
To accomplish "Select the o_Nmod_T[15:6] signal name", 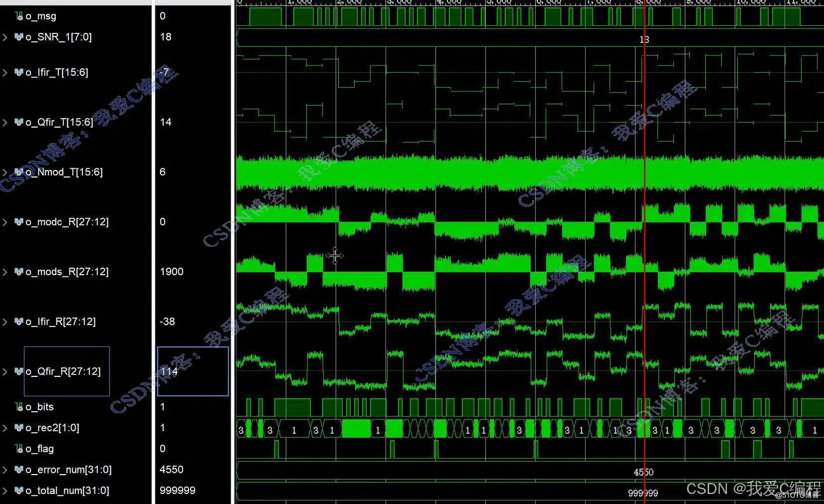I will pyautogui.click(x=64, y=172).
